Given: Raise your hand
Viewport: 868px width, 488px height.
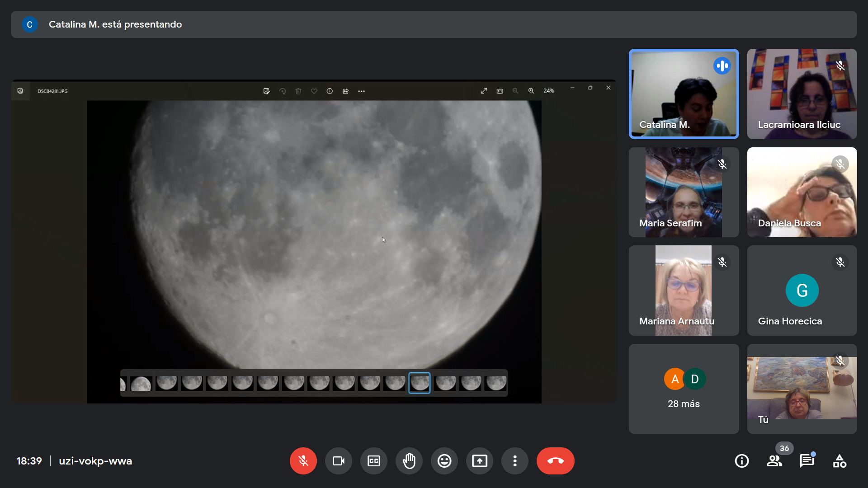Looking at the screenshot, I should pos(409,461).
